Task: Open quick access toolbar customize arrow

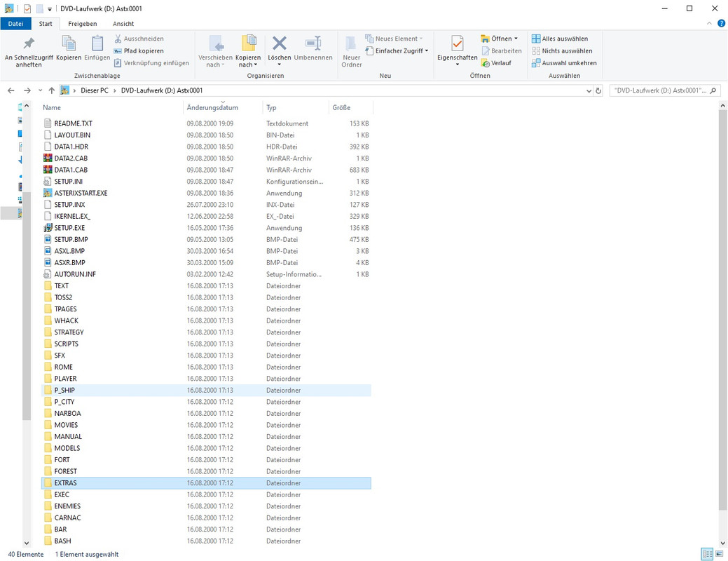Action: click(x=50, y=9)
